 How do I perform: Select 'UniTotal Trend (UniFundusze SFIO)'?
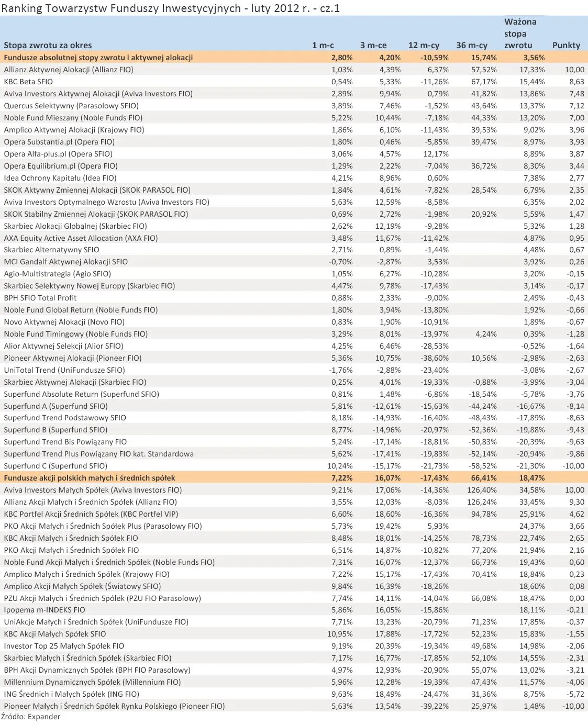coord(64,370)
